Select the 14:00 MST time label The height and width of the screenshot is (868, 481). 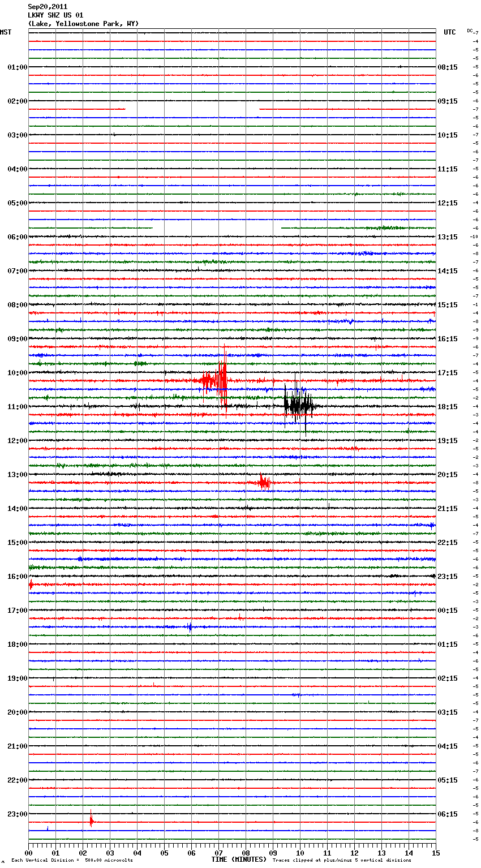tap(18, 509)
